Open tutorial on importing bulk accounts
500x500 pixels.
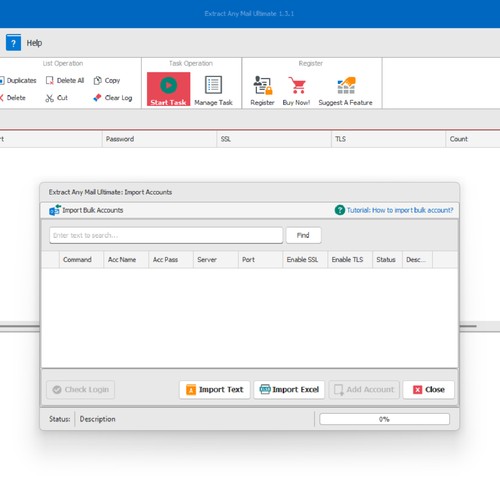pyautogui.click(x=400, y=210)
